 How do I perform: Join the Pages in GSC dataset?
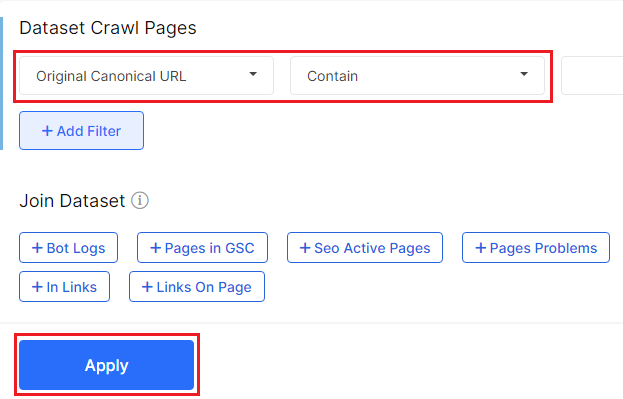tap(202, 248)
